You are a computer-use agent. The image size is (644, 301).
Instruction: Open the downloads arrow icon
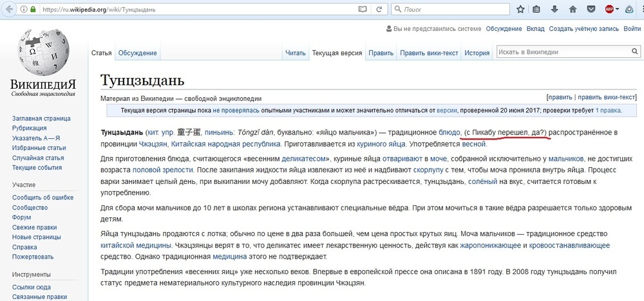(554, 9)
